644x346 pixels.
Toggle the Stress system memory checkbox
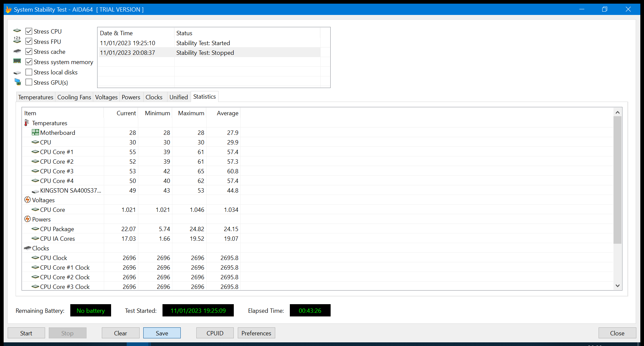29,62
